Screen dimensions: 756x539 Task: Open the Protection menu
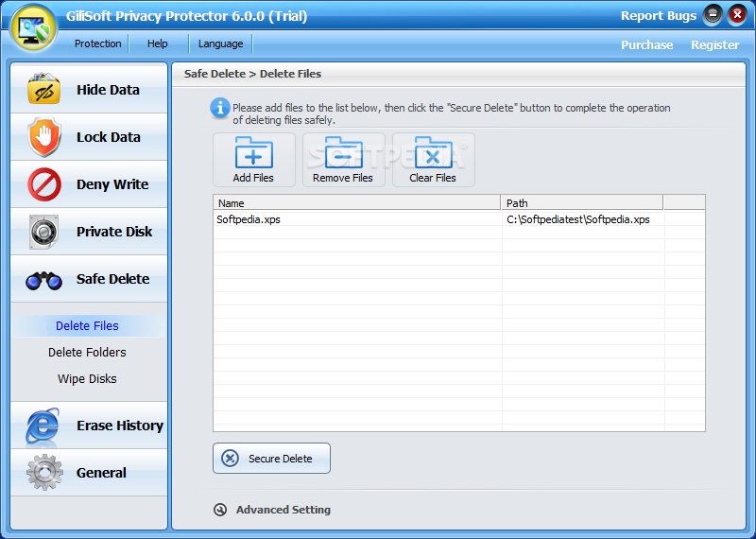coord(98,43)
